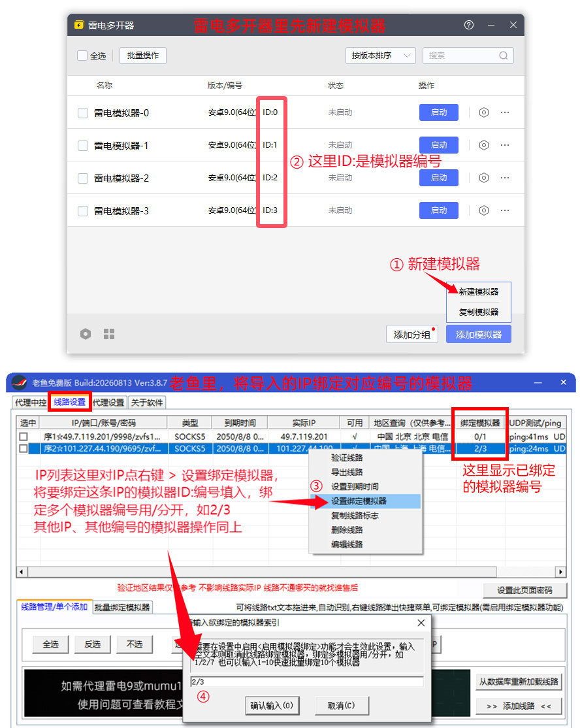Click 添加分组 button

tap(412, 335)
